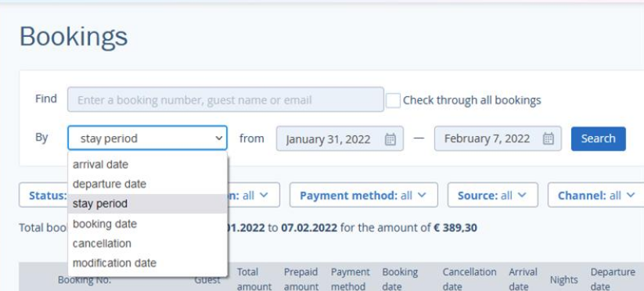Open calendar icon for February 7, 2022

pos(548,138)
